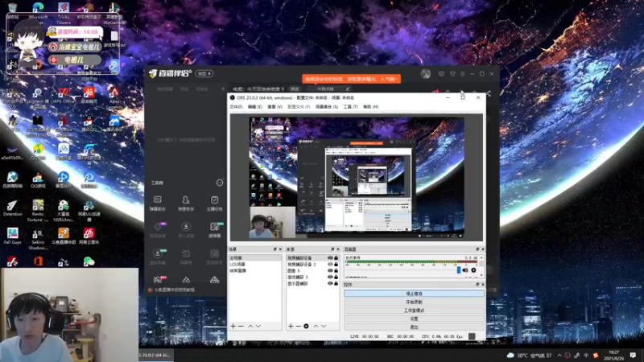Open Apex Legends desktop icon
Screen dimensions: 644x362
[x=114, y=97]
